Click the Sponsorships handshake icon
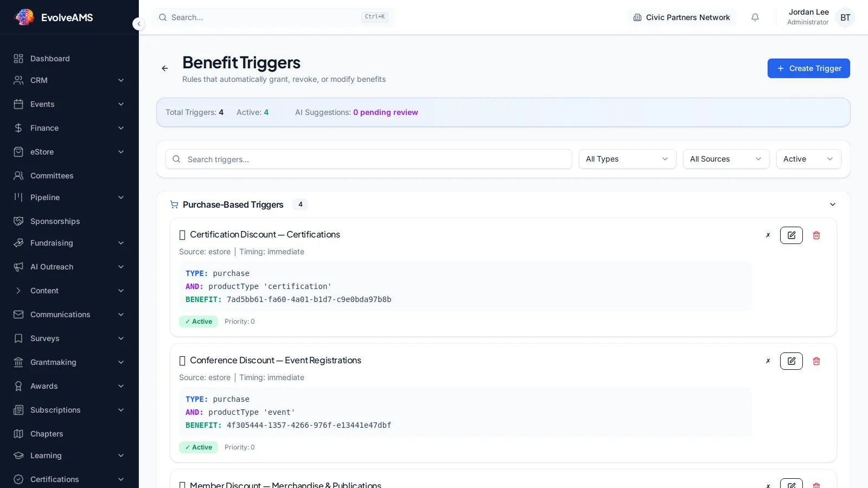This screenshot has height=488, width=868. point(18,221)
